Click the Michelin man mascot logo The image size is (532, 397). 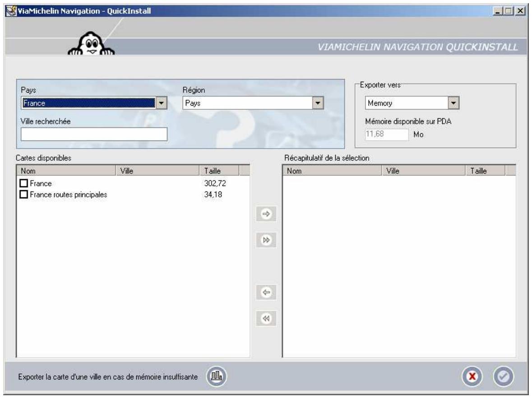pyautogui.click(x=91, y=43)
